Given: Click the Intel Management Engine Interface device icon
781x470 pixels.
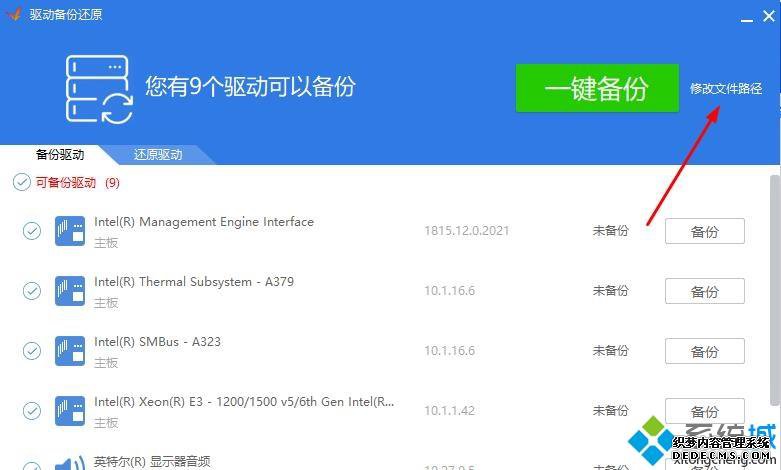Looking at the screenshot, I should point(70,231).
